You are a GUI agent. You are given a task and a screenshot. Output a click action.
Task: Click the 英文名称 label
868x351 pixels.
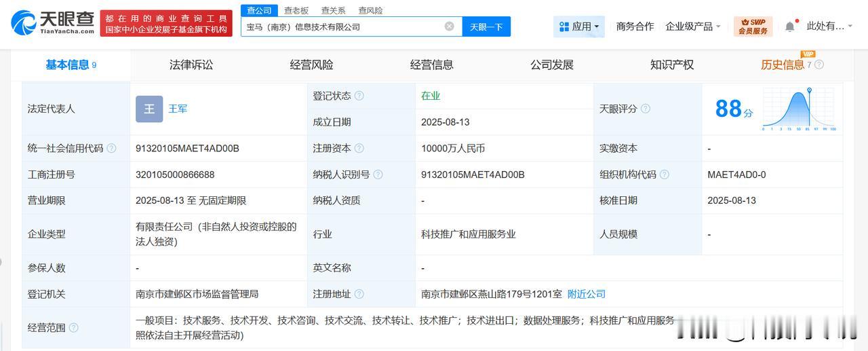click(332, 267)
